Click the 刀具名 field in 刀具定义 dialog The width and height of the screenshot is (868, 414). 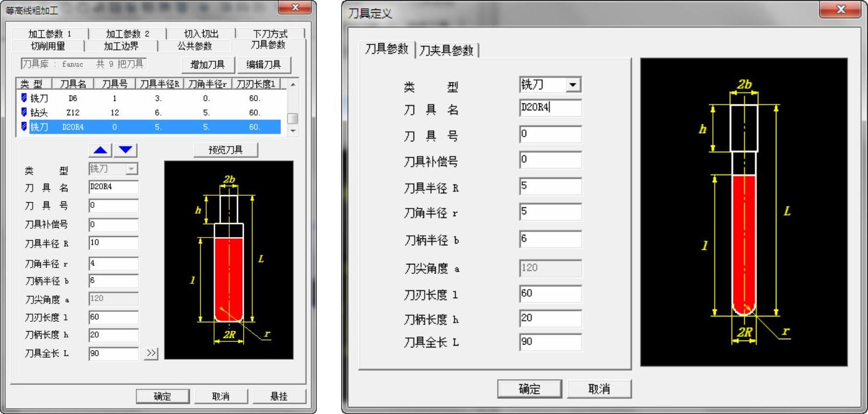point(550,108)
